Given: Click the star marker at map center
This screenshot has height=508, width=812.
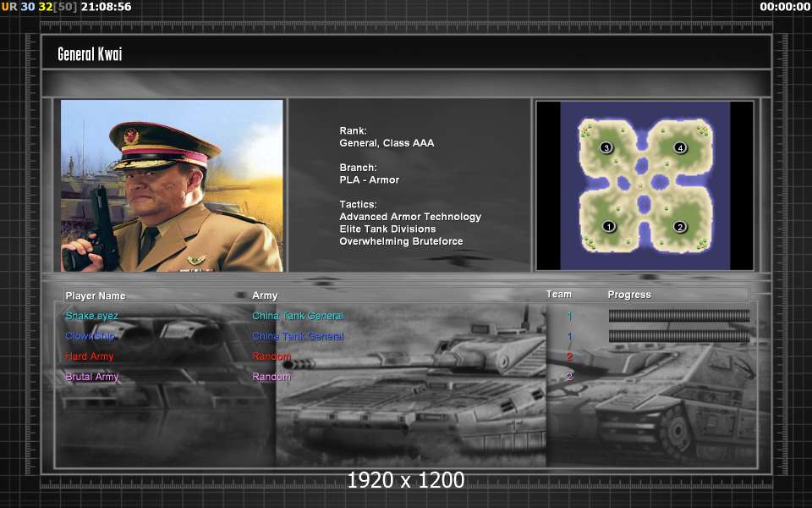Looking at the screenshot, I should [x=640, y=185].
